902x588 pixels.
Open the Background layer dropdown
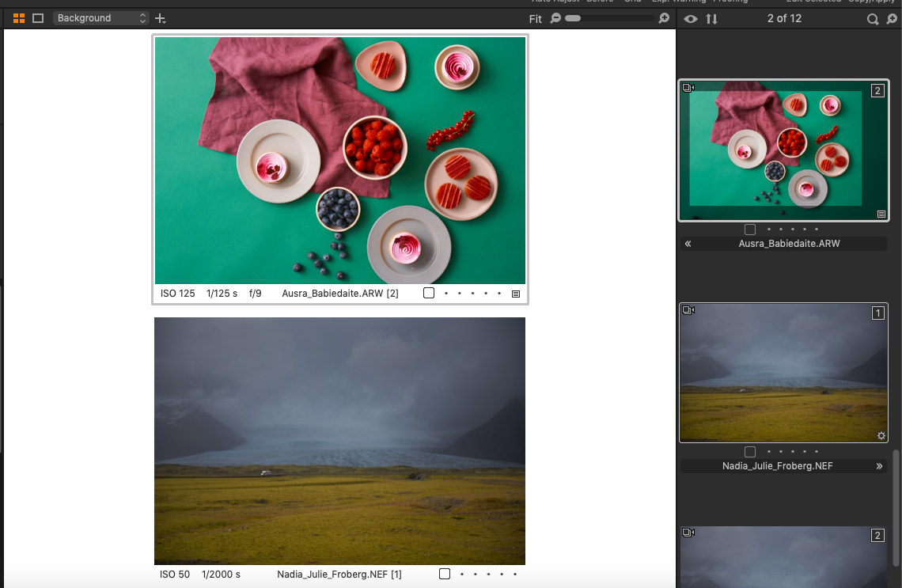point(101,18)
